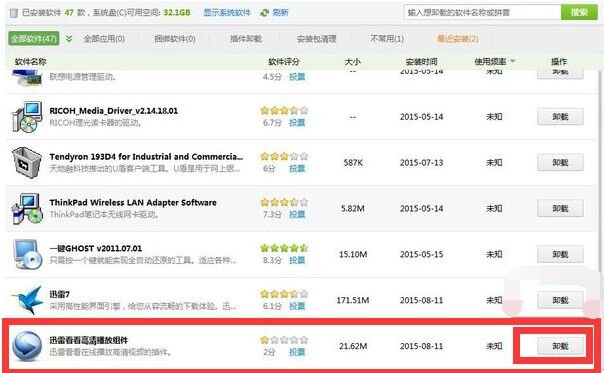Click the green star rating for 一键GHOST
This screenshot has width=604, height=373.
point(284,248)
